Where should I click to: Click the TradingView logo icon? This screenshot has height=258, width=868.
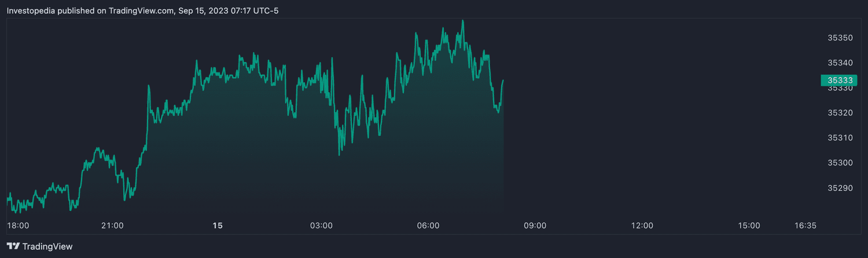click(13, 246)
